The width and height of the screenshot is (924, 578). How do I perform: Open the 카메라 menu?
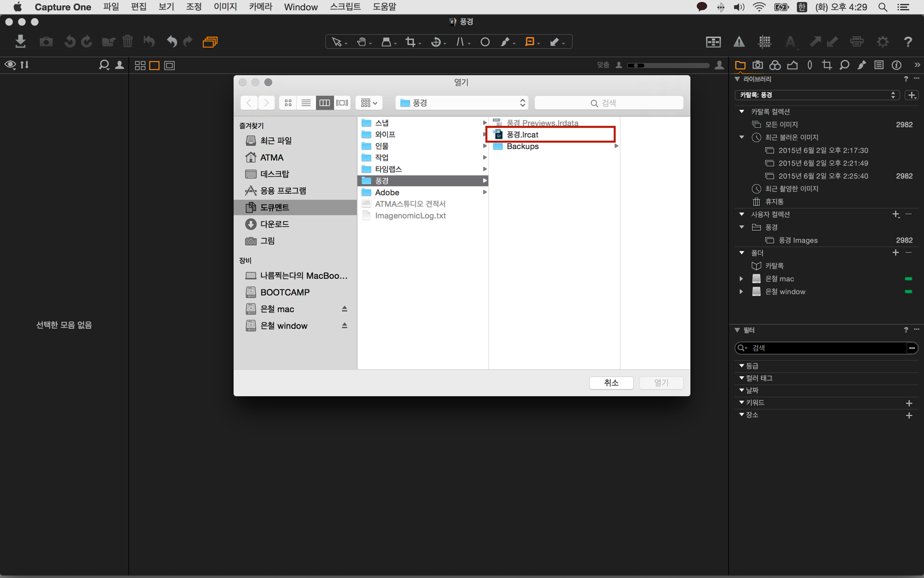[260, 7]
